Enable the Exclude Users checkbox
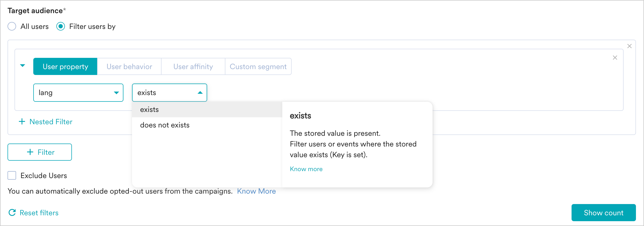Screen dimensions: 644x226 (x=12, y=176)
